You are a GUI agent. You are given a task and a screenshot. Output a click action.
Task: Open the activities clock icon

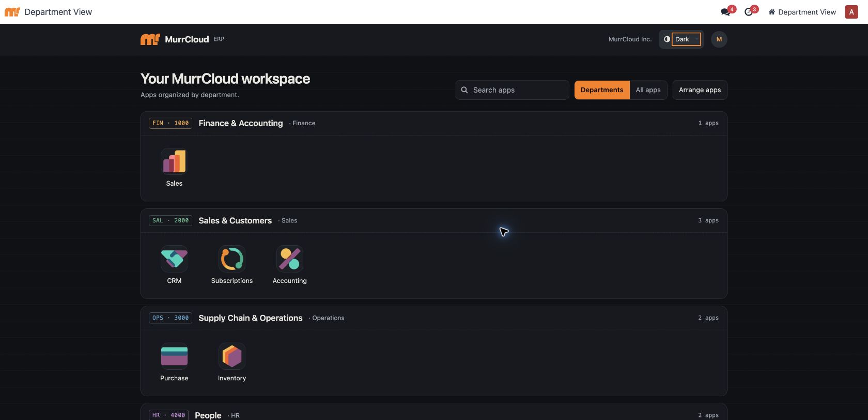(749, 12)
